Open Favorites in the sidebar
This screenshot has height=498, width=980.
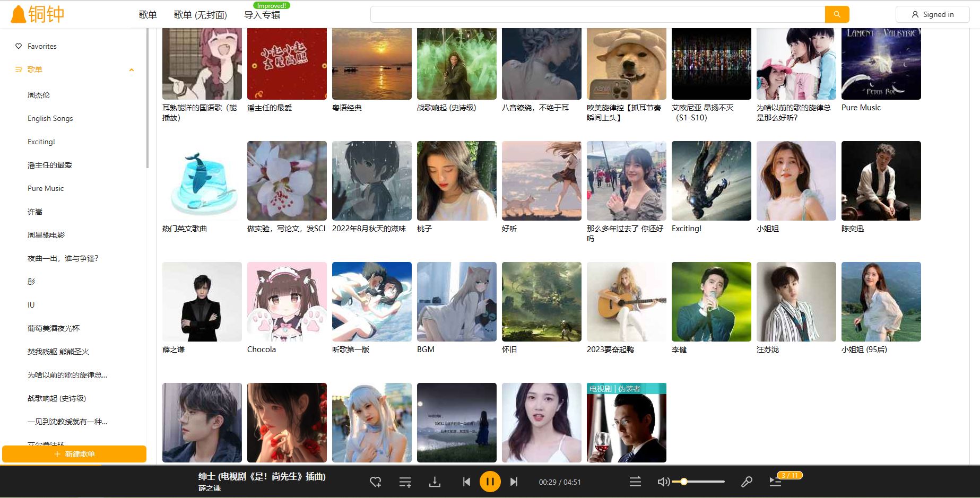coord(42,47)
